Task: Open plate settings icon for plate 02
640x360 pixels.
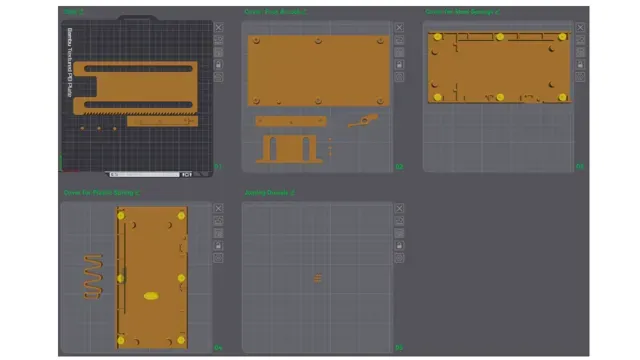Action: (399, 77)
